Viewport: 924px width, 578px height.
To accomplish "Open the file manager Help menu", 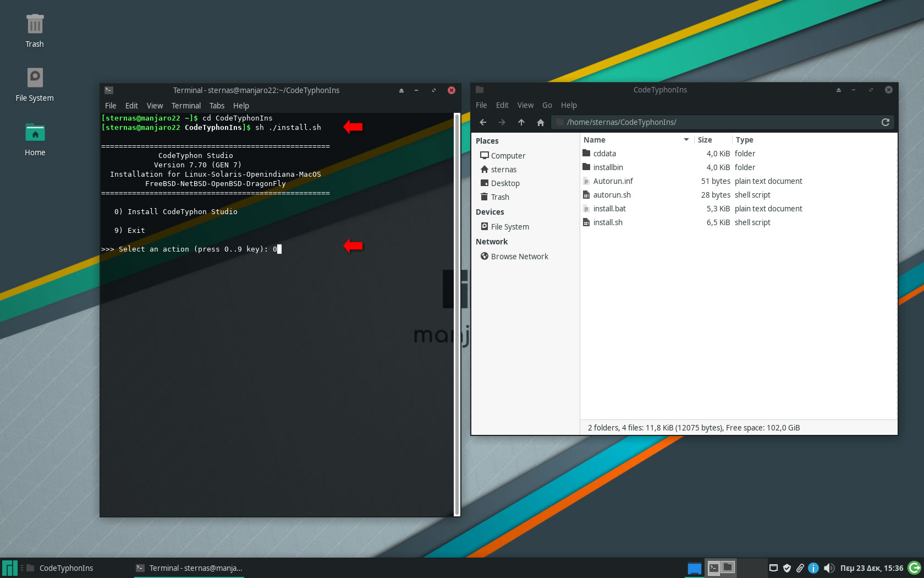I will click(569, 105).
